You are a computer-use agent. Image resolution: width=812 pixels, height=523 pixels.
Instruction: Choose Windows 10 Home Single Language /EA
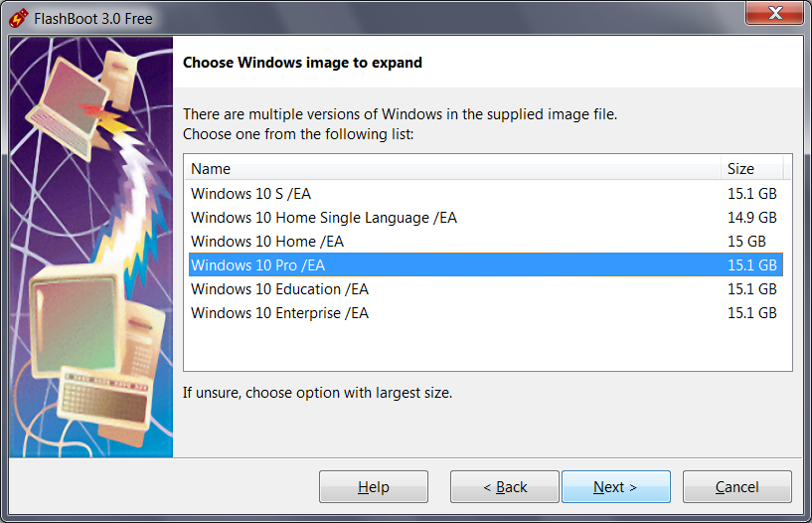(x=323, y=218)
